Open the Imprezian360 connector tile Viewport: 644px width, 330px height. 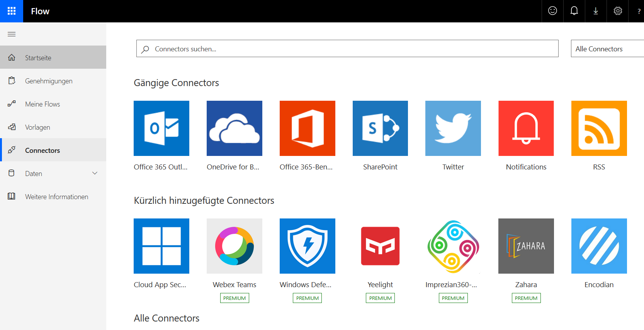pos(453,246)
